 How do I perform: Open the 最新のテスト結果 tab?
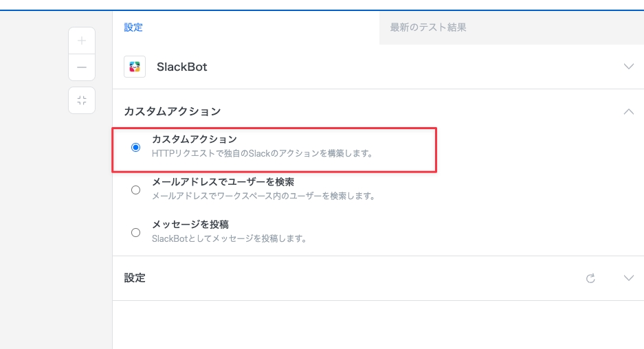click(428, 27)
